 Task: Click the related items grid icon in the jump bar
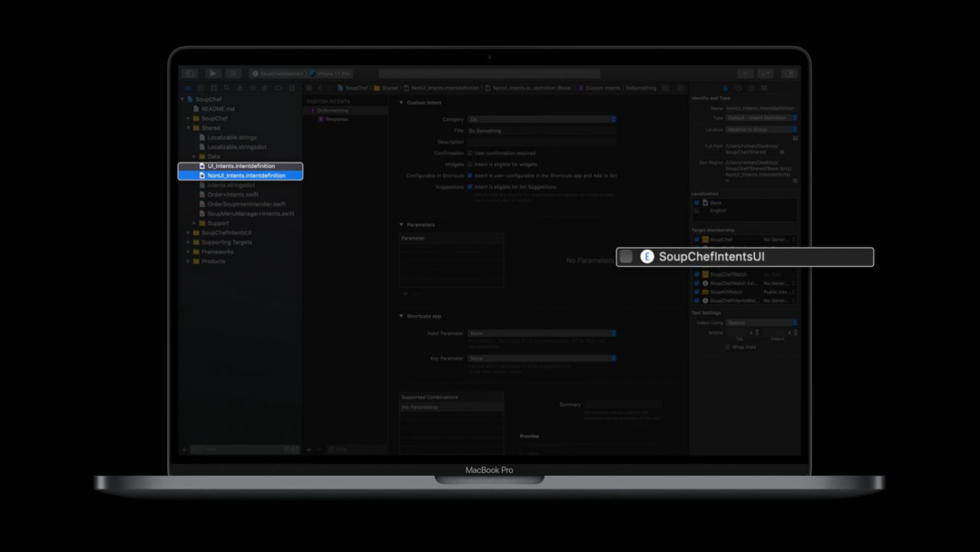coord(309,88)
